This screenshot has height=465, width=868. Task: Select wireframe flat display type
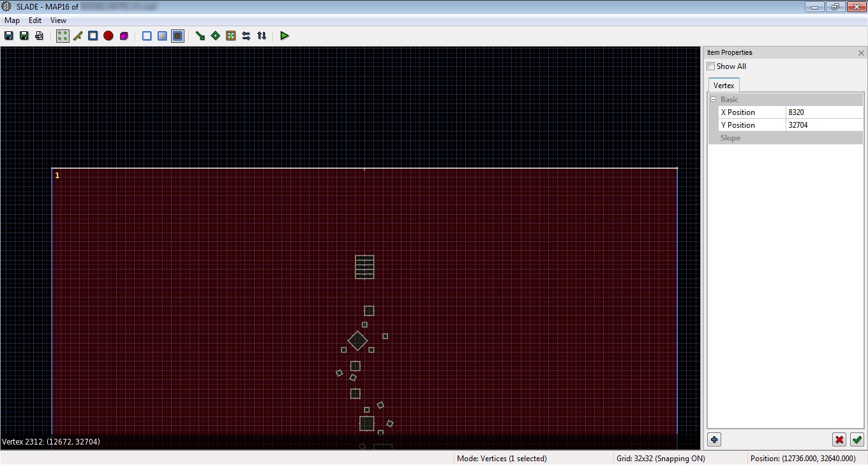pos(147,36)
